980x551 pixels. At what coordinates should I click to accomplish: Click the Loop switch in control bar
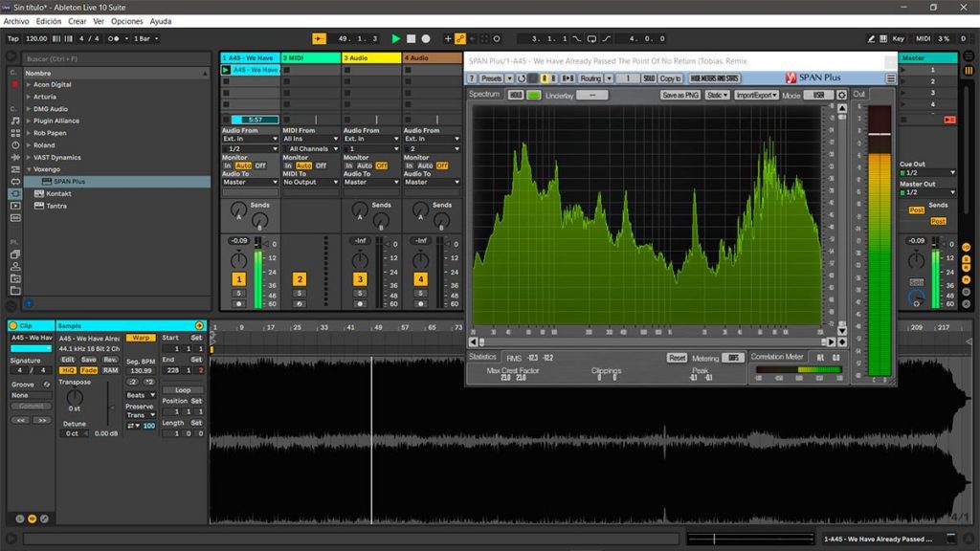click(591, 38)
